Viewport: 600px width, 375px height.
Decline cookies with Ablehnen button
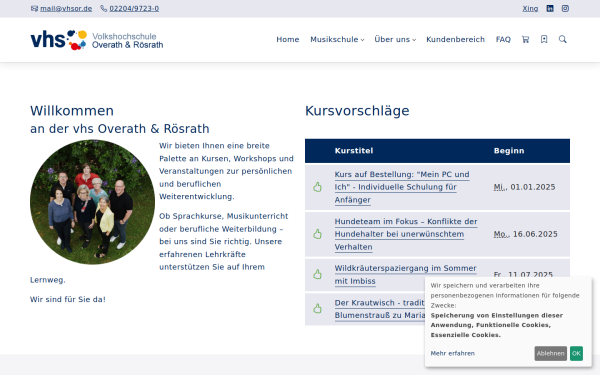(x=550, y=354)
